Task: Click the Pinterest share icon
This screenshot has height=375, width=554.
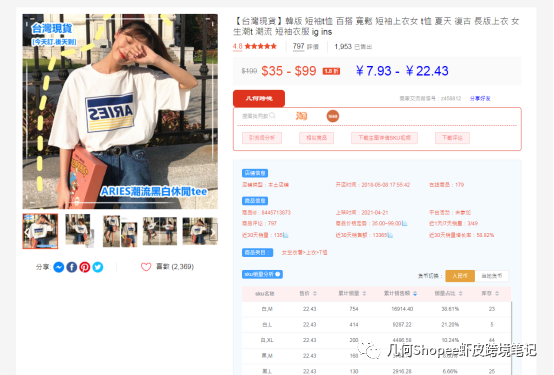Action: tap(85, 267)
